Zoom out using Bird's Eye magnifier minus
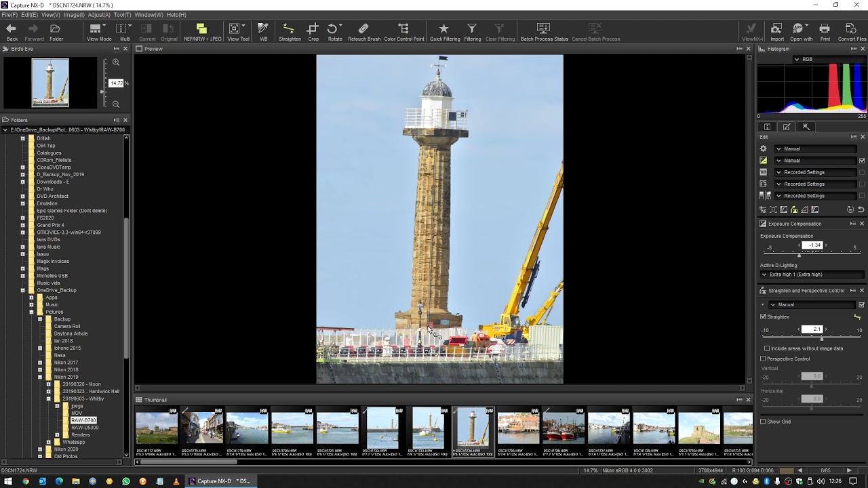Screen dimensions: 868x488 116,104
